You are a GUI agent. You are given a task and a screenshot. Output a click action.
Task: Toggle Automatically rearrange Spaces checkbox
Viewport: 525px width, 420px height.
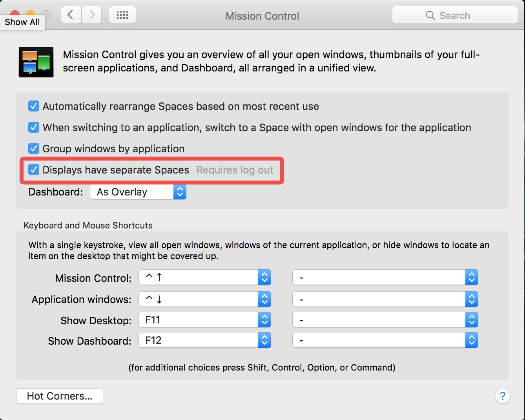click(34, 106)
